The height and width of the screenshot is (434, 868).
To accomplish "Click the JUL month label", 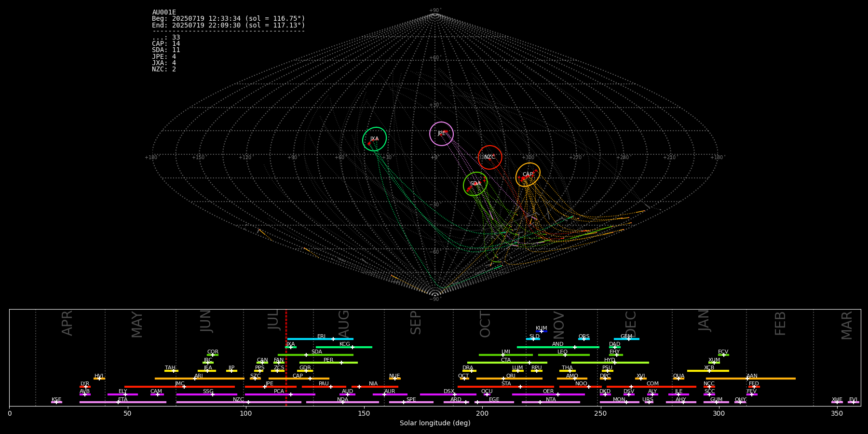I will (273, 320).
